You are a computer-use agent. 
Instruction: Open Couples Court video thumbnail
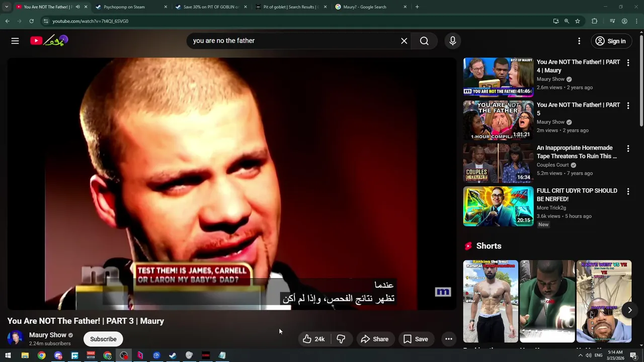(x=498, y=163)
